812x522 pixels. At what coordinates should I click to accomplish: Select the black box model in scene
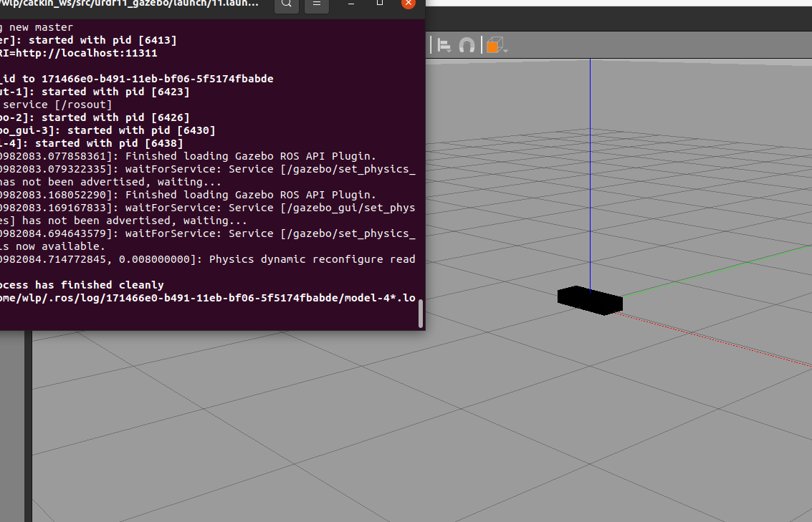590,299
